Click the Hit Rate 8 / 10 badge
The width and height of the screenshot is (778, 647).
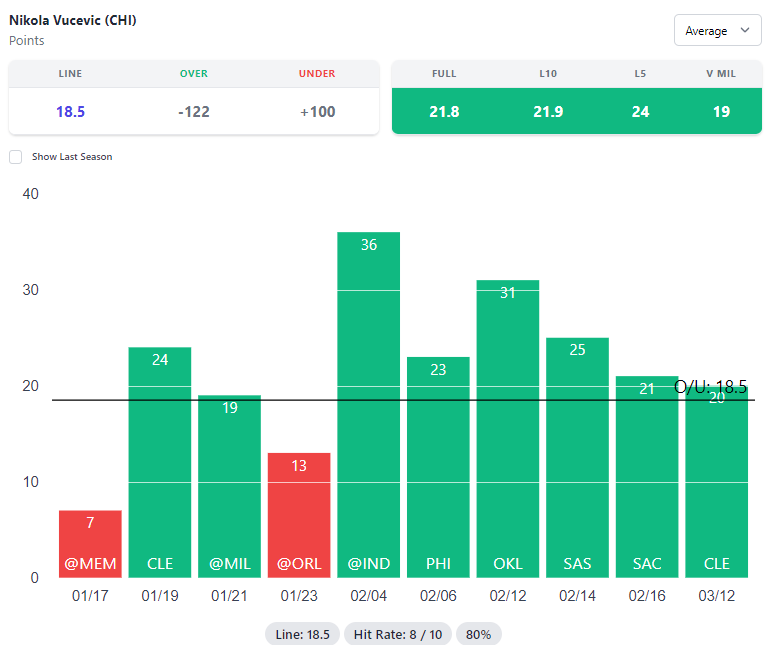[x=398, y=634]
